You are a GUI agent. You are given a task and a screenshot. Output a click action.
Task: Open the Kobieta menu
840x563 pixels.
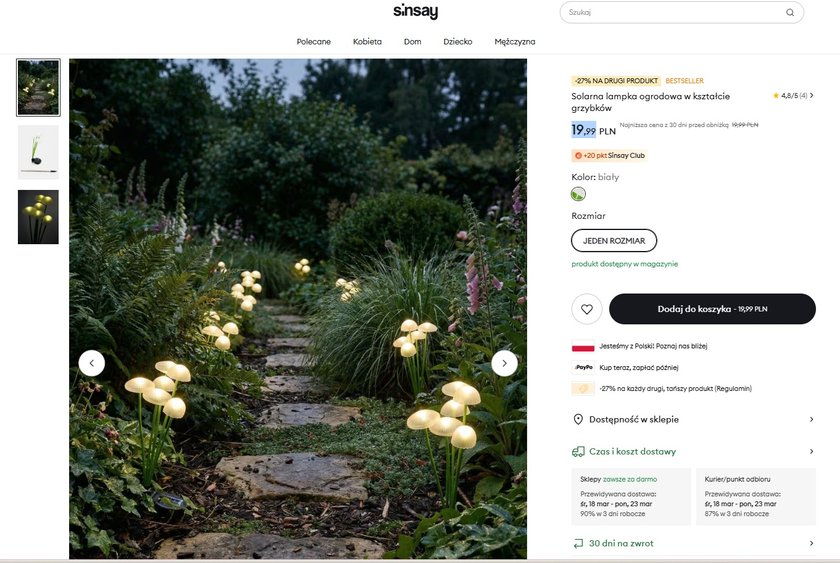[x=367, y=42]
